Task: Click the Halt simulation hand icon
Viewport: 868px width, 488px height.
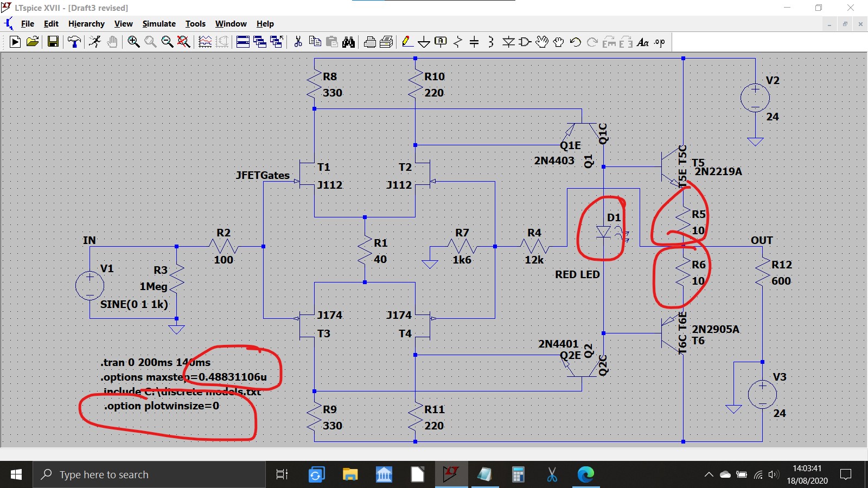Action: 112,42
